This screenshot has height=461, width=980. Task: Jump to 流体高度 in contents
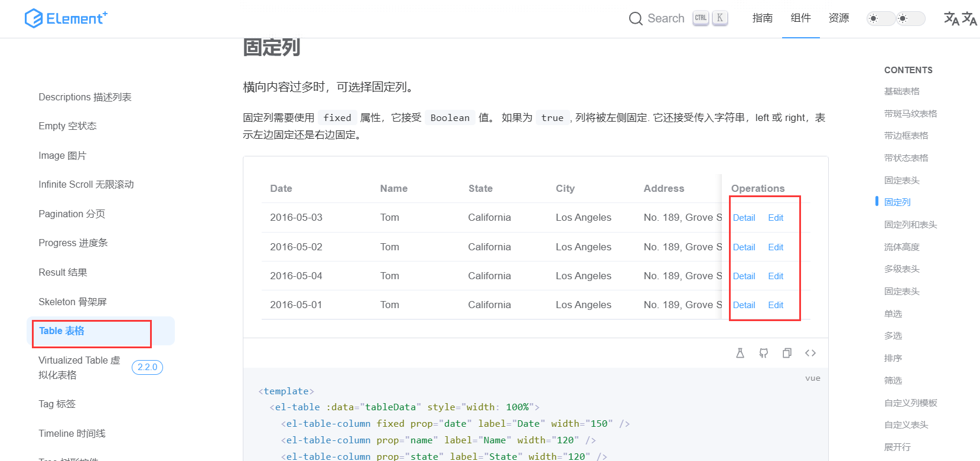[902, 247]
